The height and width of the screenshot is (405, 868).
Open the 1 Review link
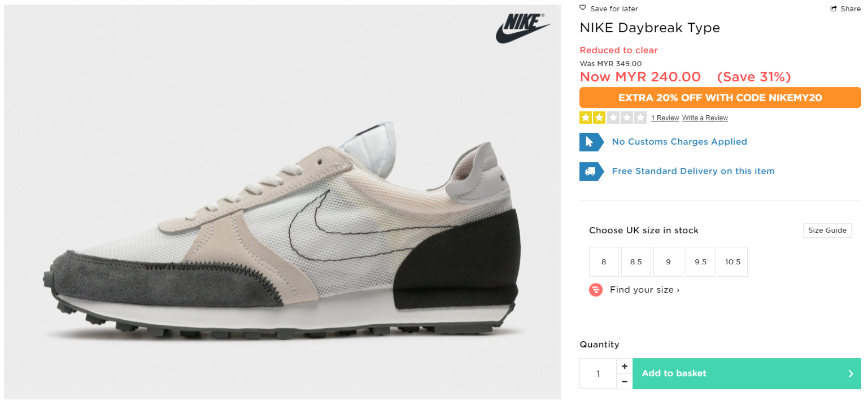[x=665, y=118]
